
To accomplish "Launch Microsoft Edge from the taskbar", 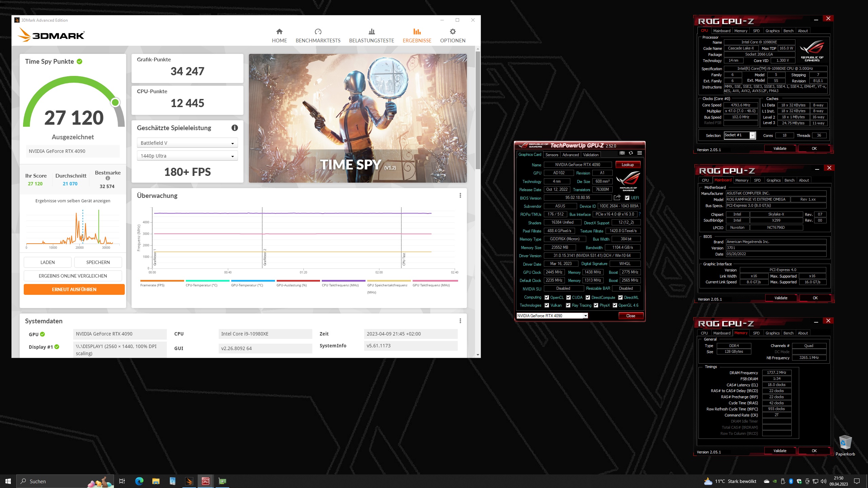I will click(x=139, y=481).
